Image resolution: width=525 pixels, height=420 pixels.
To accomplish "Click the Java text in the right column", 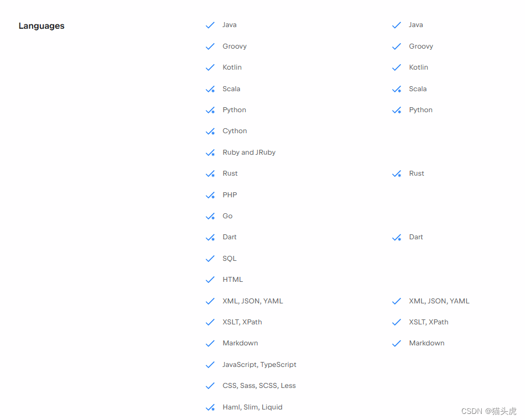I will tap(416, 25).
